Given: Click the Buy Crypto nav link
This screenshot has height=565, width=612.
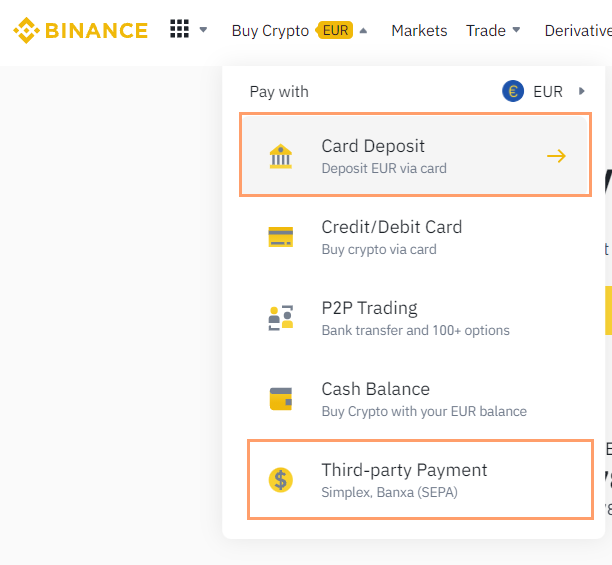Looking at the screenshot, I should point(270,30).
